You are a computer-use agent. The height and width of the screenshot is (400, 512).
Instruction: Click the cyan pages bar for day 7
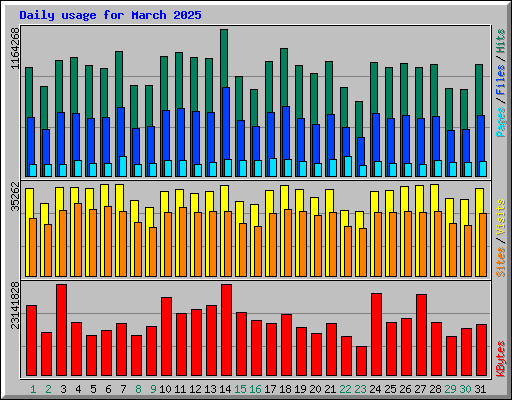pyautogui.click(x=123, y=166)
